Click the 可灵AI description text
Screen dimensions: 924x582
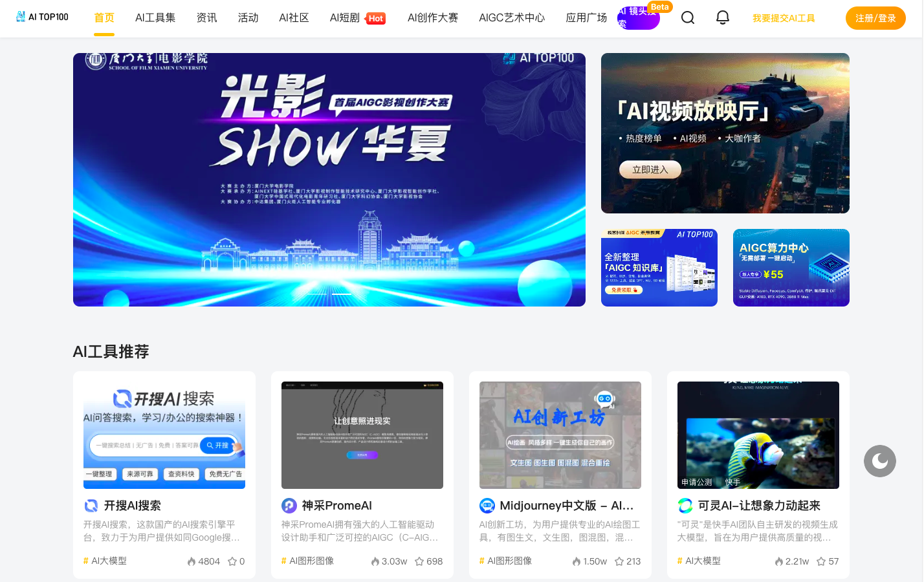click(x=758, y=531)
